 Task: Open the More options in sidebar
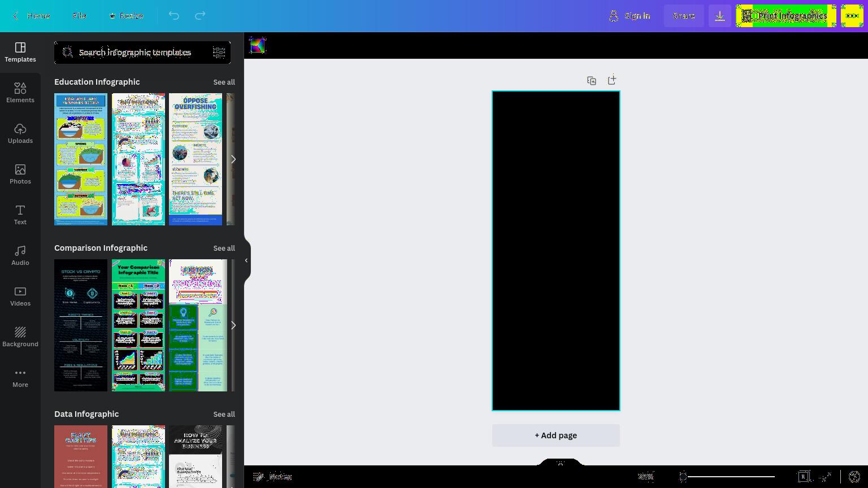(x=20, y=378)
